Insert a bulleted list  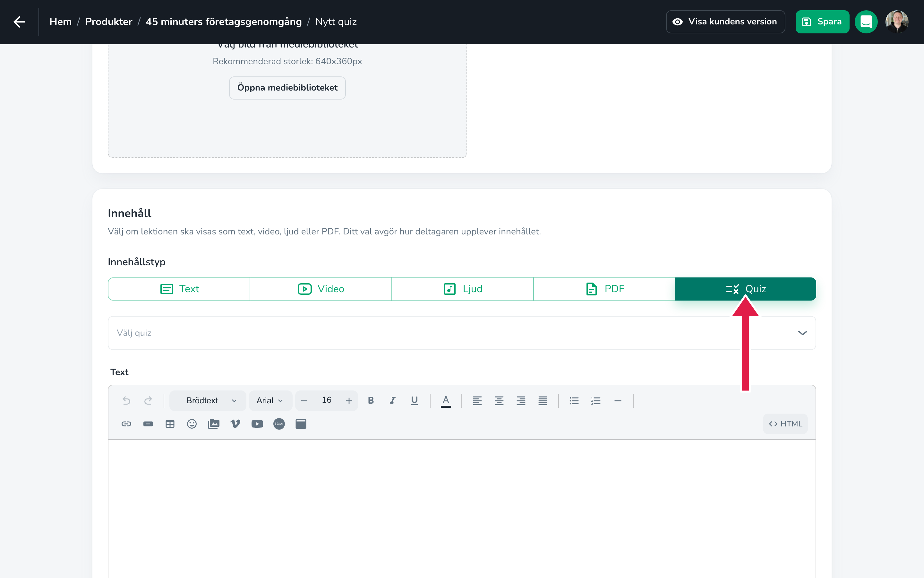pos(574,401)
